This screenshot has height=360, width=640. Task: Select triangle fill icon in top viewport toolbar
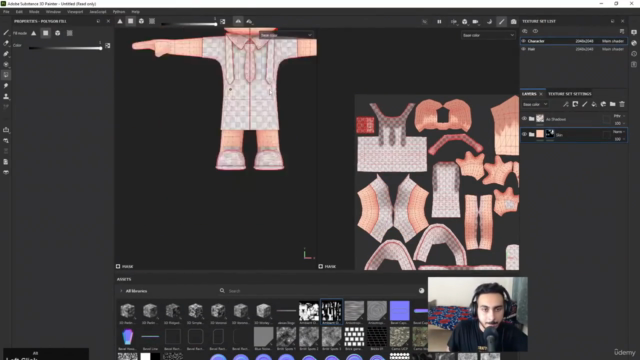coord(120,21)
